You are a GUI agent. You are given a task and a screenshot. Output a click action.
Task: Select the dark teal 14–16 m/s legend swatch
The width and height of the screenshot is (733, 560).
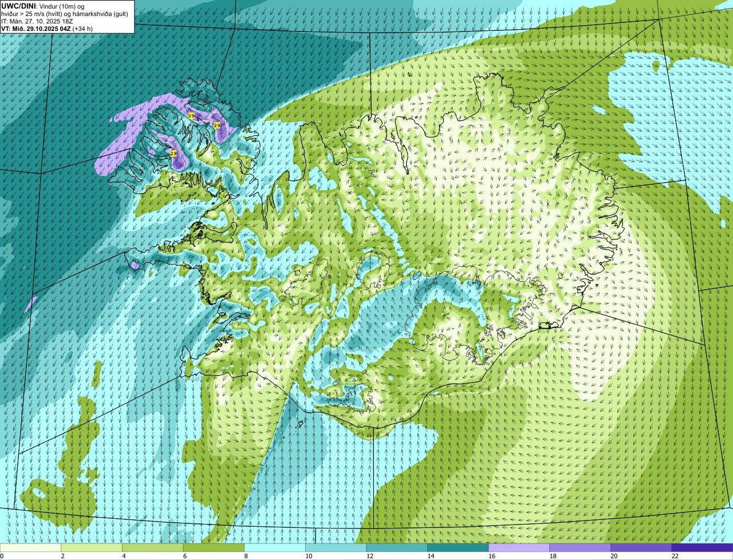point(458,547)
